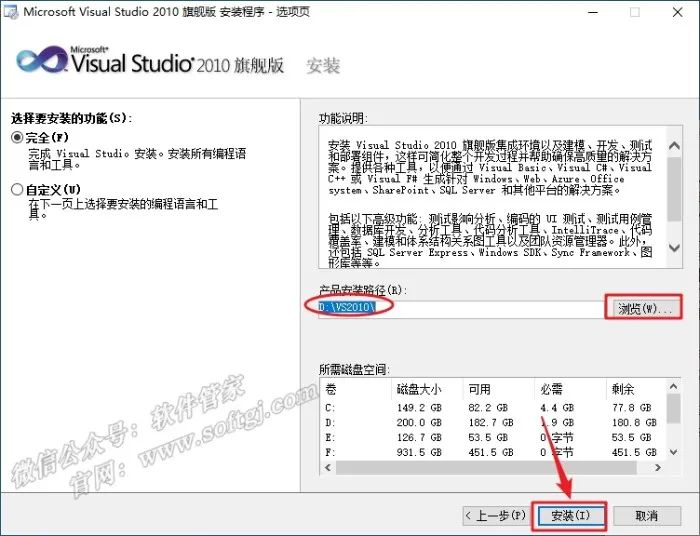This screenshot has height=536, width=700.
Task: Select the C: volume row
Action: 493,407
